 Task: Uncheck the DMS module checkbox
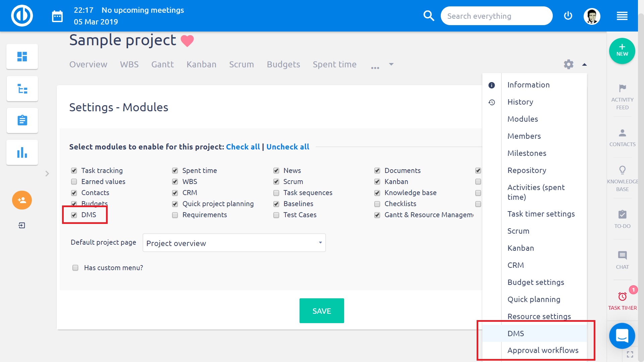click(x=74, y=215)
